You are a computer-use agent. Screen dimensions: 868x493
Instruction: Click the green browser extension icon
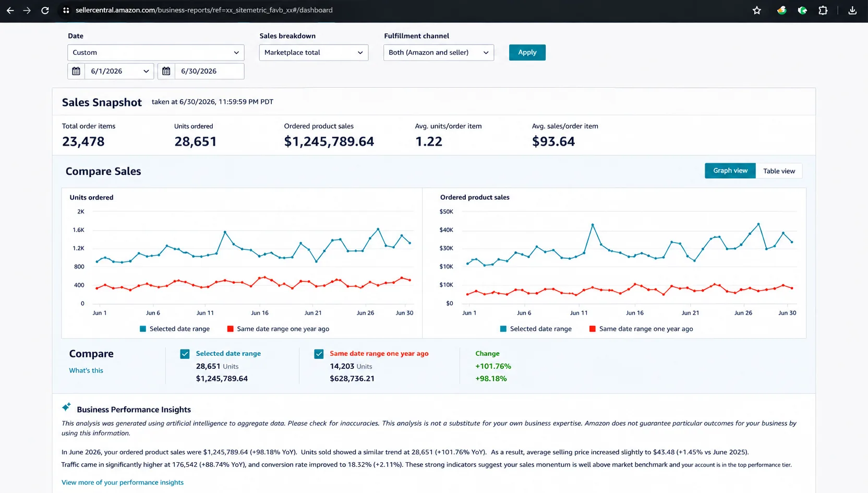point(802,10)
